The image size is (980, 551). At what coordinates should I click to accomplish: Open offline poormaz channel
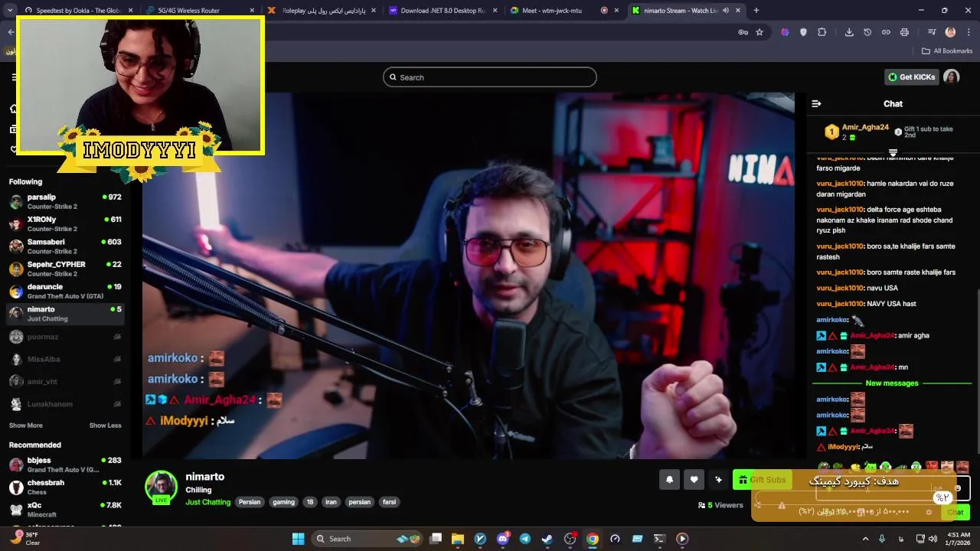(x=65, y=337)
